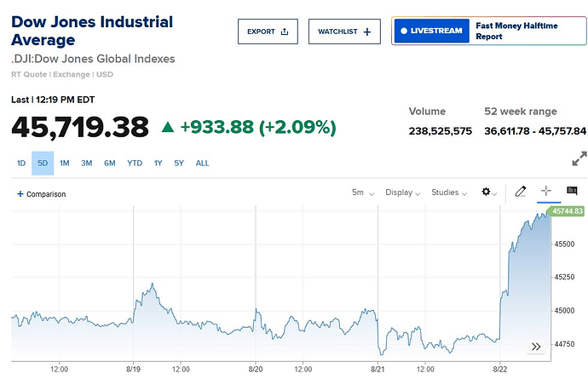Click the fullscreen expand chart icon
This screenshot has width=588, height=379.
coord(579,158)
